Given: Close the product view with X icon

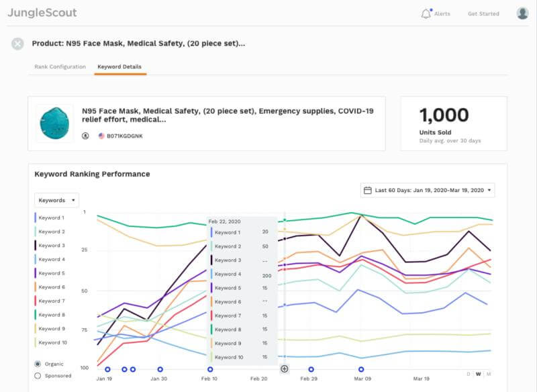Looking at the screenshot, I should coord(18,44).
